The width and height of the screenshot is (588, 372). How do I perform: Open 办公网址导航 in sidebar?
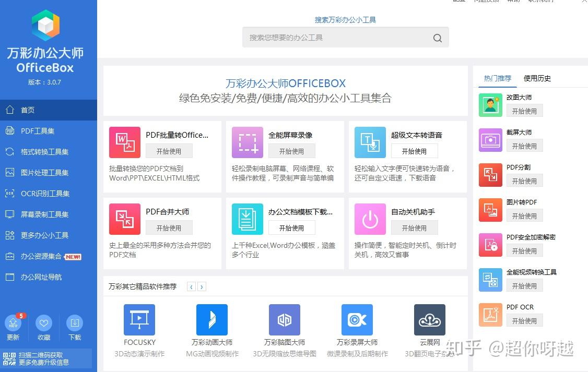point(49,277)
